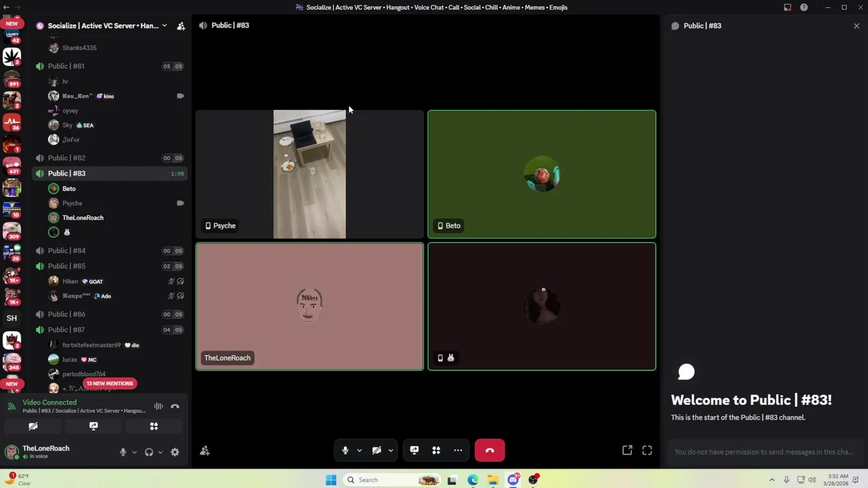
Task: Click Video Connected status text
Action: [x=50, y=403]
